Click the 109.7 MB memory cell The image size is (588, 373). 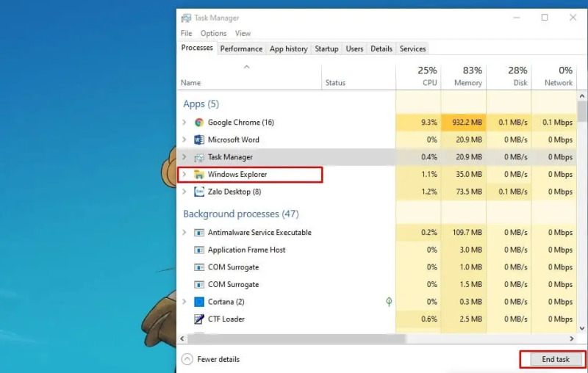pos(464,233)
